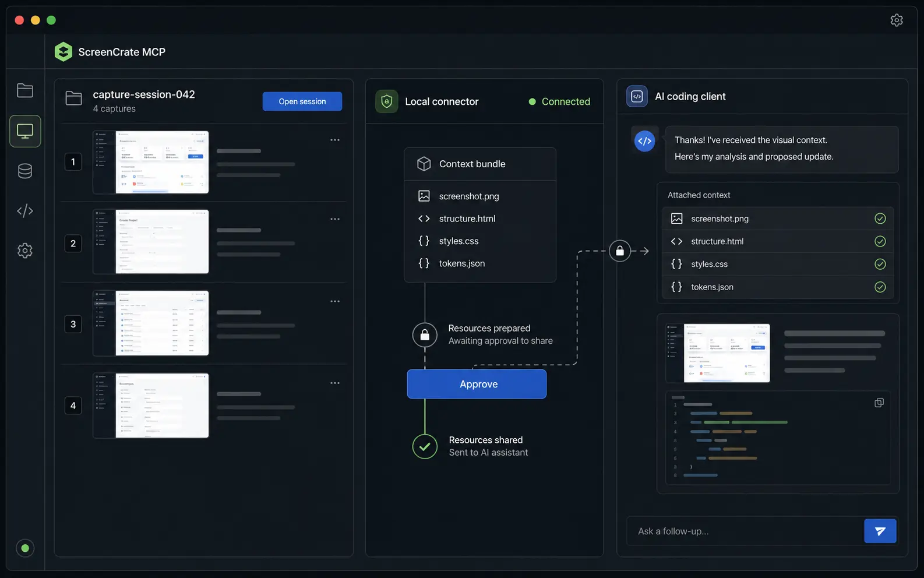
Task: Open the capture 1 thumbnail
Action: [151, 162]
